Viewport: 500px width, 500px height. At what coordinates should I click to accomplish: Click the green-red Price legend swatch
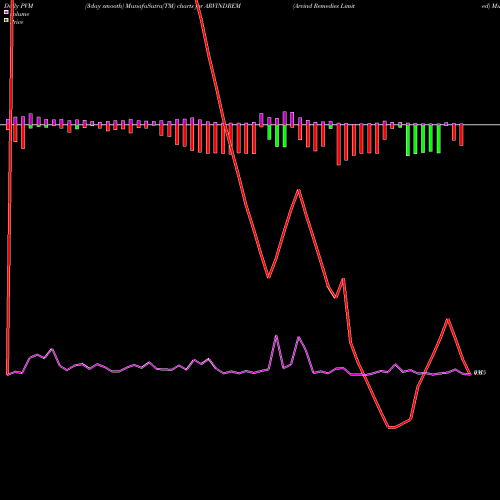(x=6, y=20)
